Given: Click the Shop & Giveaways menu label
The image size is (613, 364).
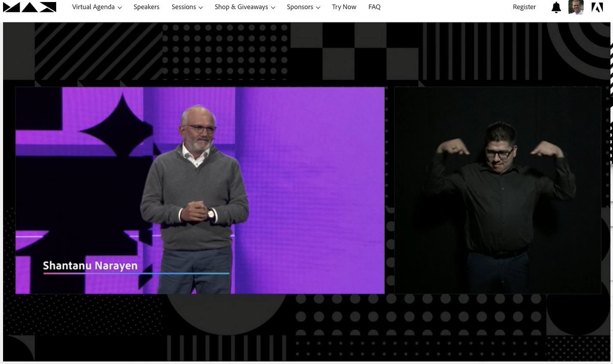Looking at the screenshot, I should point(241,7).
